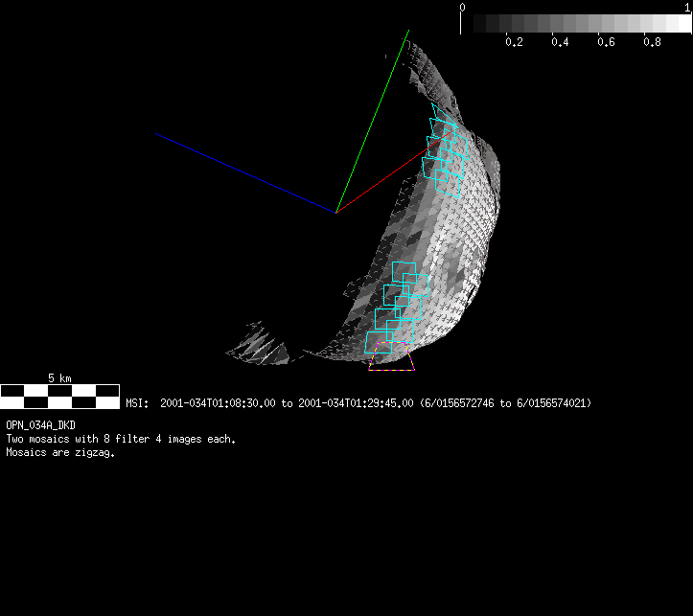This screenshot has width=693, height=616.
Task: Click the green axis line
Action: 374,118
